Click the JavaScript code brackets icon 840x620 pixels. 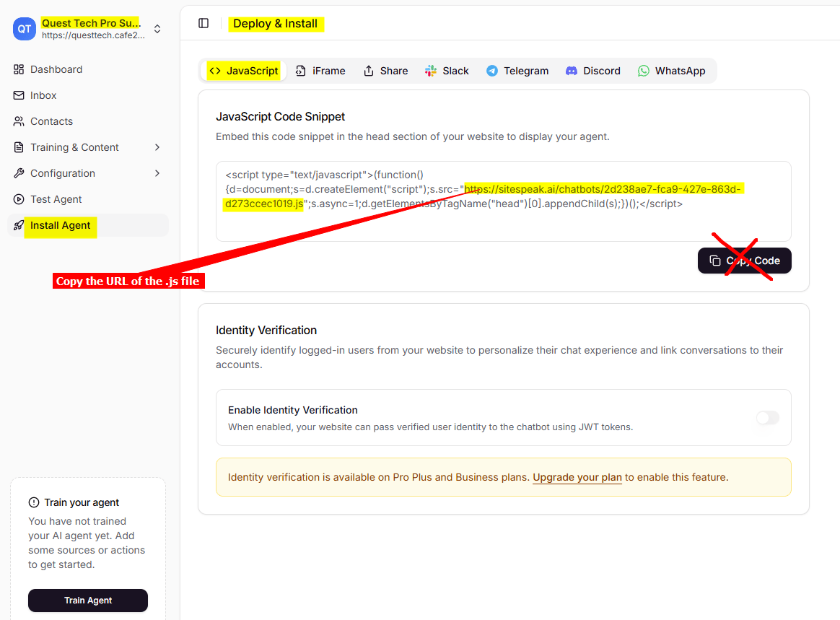click(215, 71)
